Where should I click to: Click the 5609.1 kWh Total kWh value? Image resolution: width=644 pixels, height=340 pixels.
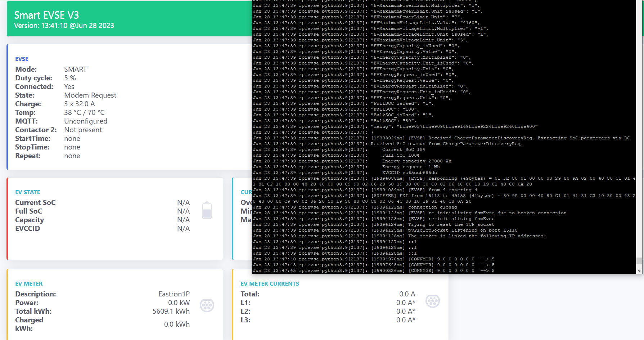click(171, 311)
